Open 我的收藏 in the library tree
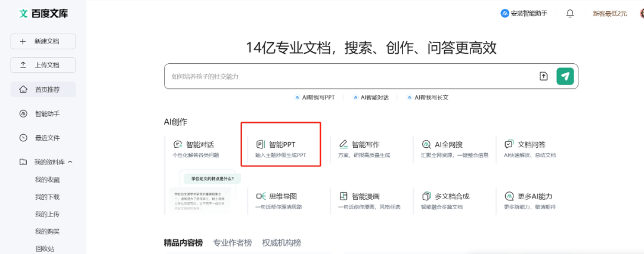Screen dimensions: 644x254 pyautogui.click(x=47, y=179)
